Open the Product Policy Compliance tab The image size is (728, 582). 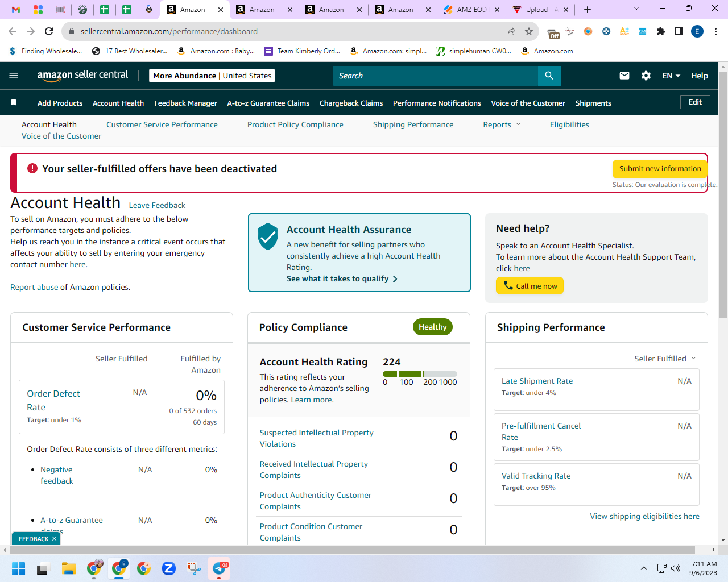tap(295, 124)
